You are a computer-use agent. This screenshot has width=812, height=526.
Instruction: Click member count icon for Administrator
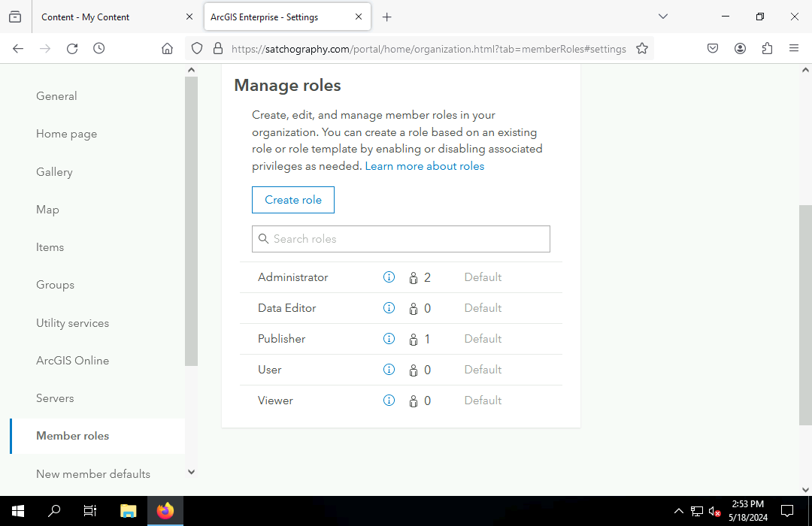[414, 278]
